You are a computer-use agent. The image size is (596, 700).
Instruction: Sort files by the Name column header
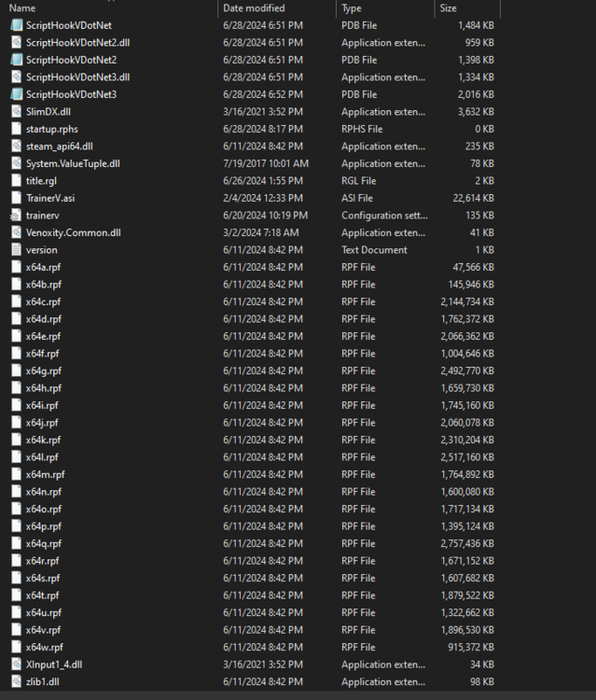pyautogui.click(x=22, y=8)
